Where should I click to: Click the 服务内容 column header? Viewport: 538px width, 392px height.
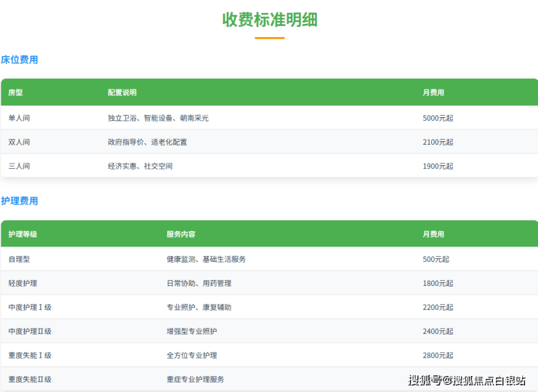click(181, 234)
